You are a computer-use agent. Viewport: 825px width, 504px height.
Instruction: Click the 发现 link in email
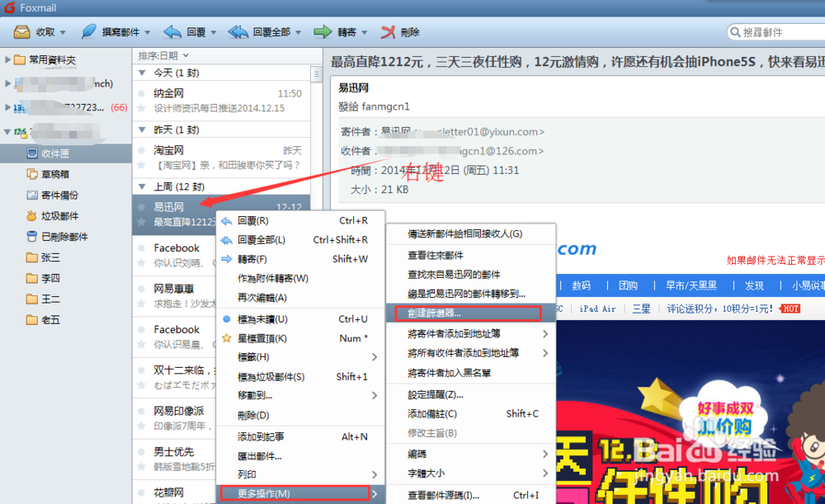(754, 285)
